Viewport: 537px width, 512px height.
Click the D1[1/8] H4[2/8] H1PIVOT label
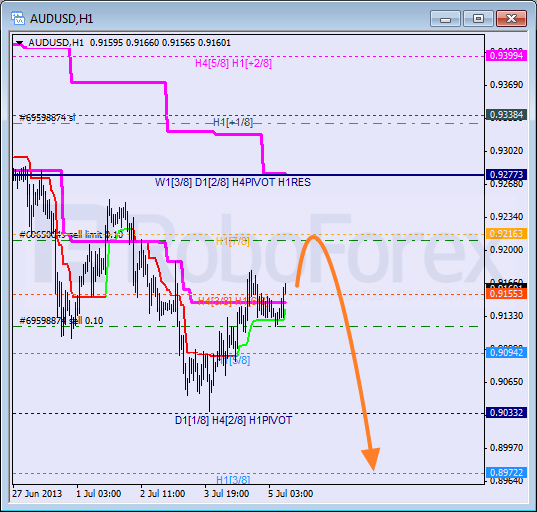tap(233, 420)
